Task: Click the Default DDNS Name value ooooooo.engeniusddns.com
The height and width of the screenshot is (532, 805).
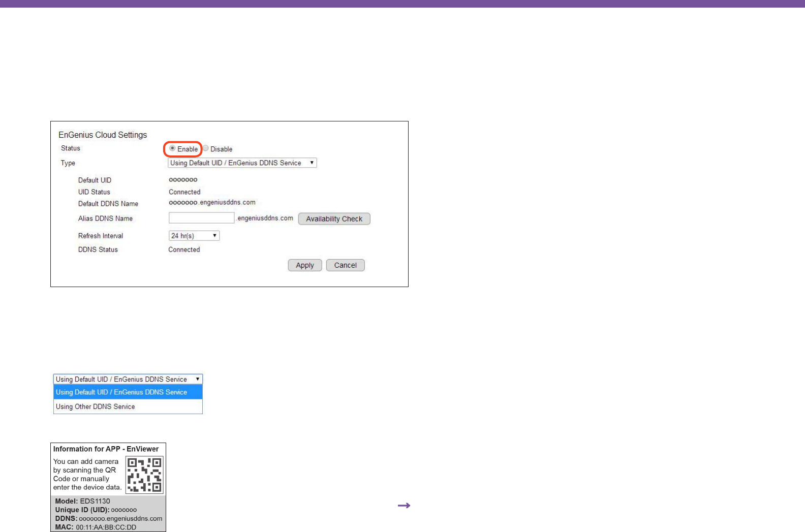Action: pyautogui.click(x=212, y=202)
